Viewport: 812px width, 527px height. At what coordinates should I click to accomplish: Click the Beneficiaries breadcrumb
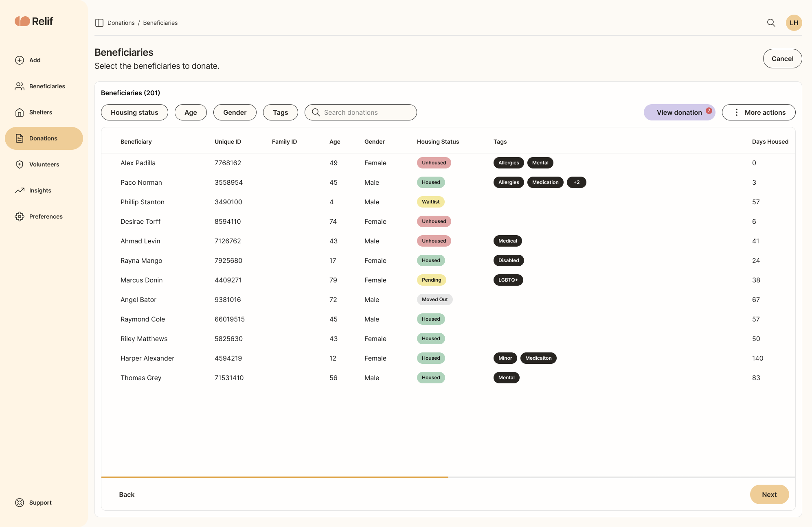(160, 23)
